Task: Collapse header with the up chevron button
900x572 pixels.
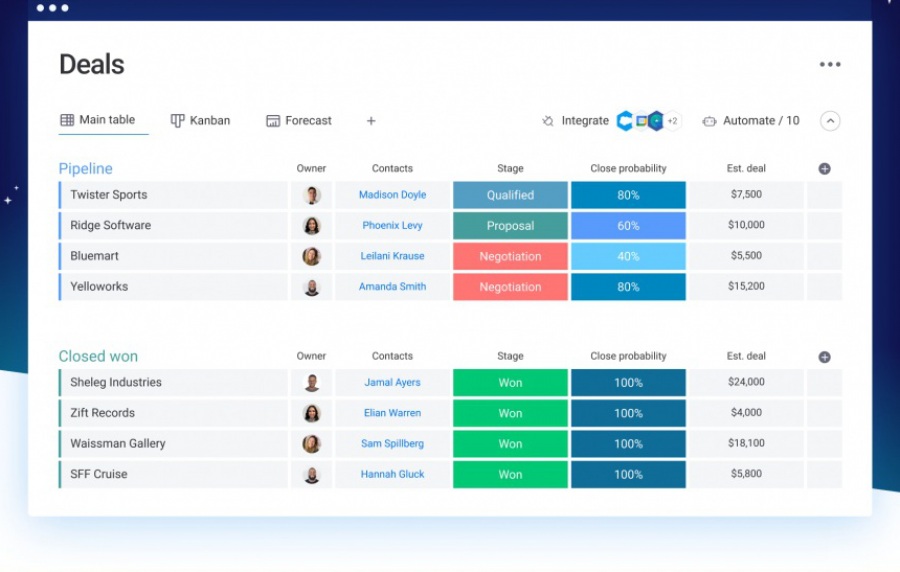Action: [x=830, y=121]
